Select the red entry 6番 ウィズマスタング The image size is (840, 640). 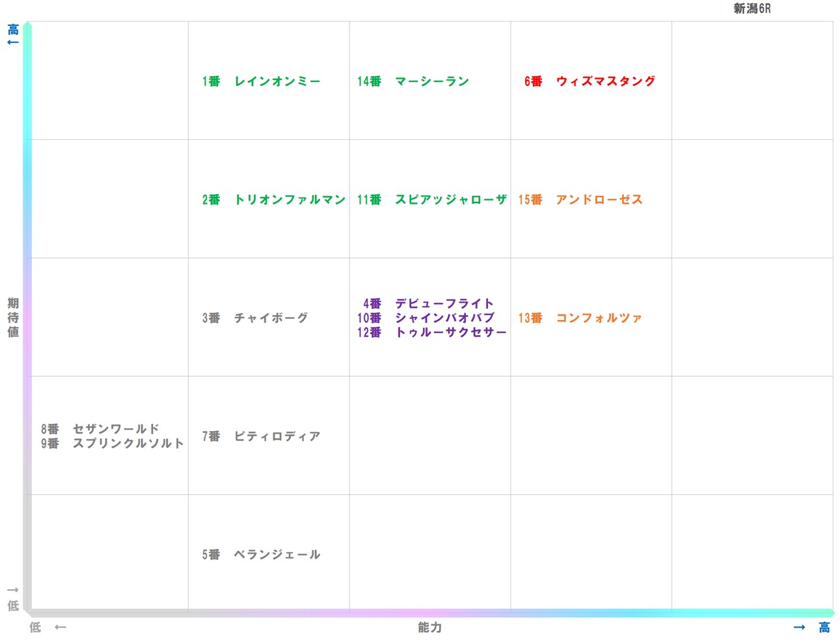589,81
